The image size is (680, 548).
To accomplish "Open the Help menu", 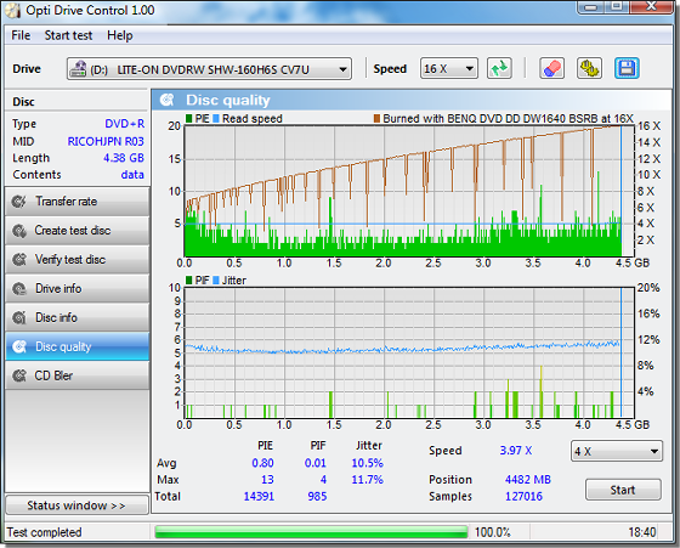I will (120, 36).
